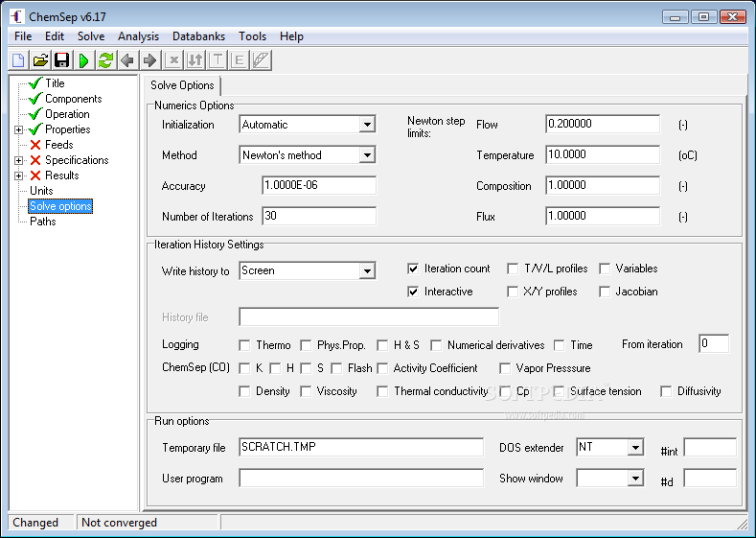This screenshot has height=538, width=756.
Task: Expand the Specifications tree node
Action: [18, 161]
